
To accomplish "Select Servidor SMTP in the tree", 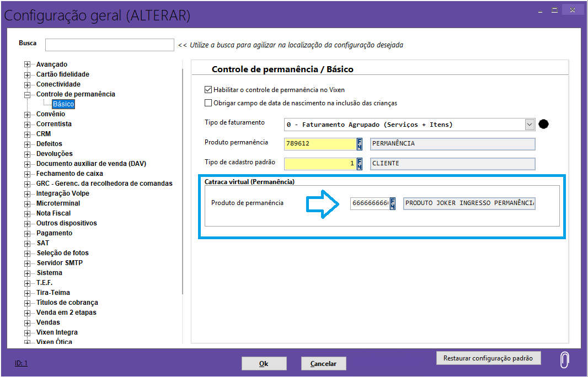I will click(60, 263).
